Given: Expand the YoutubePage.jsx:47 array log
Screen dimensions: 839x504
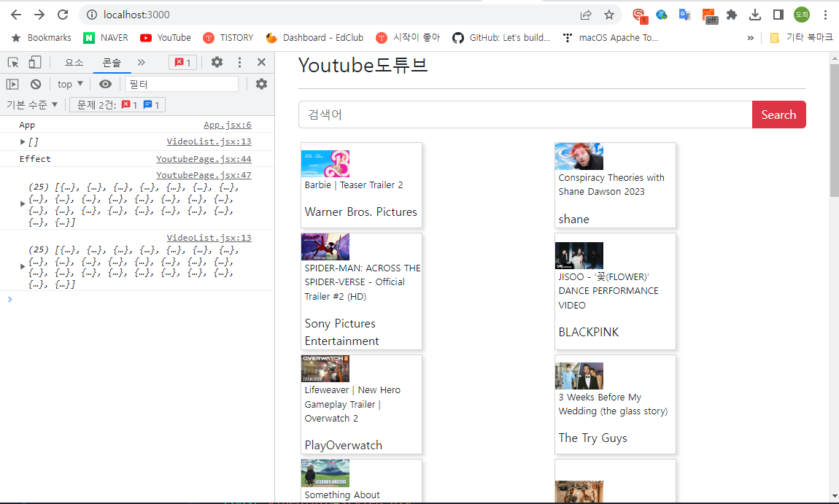Looking at the screenshot, I should coord(23,203).
